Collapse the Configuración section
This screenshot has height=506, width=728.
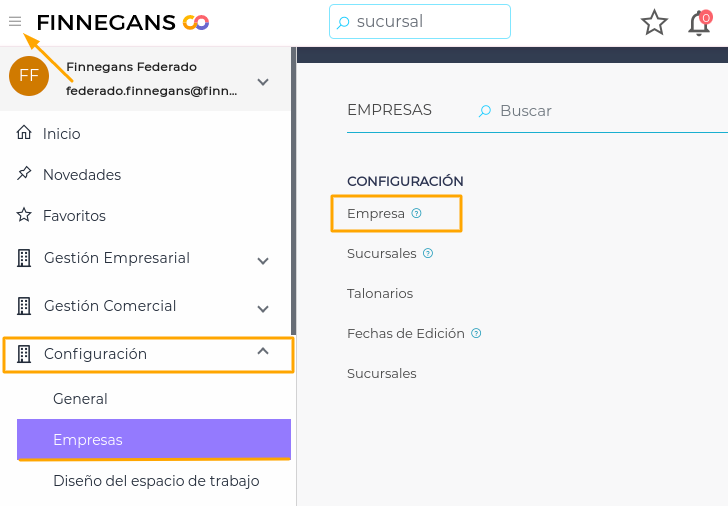coord(263,351)
